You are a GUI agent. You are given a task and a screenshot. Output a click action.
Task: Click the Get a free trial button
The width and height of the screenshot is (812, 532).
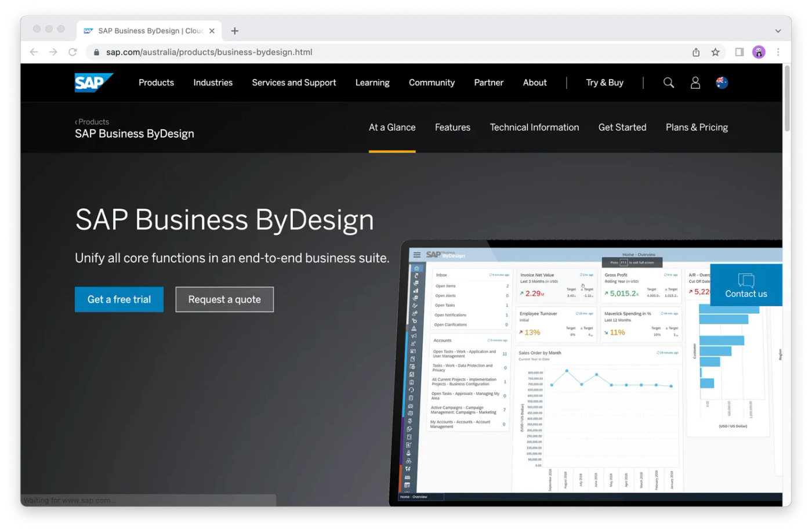click(119, 299)
